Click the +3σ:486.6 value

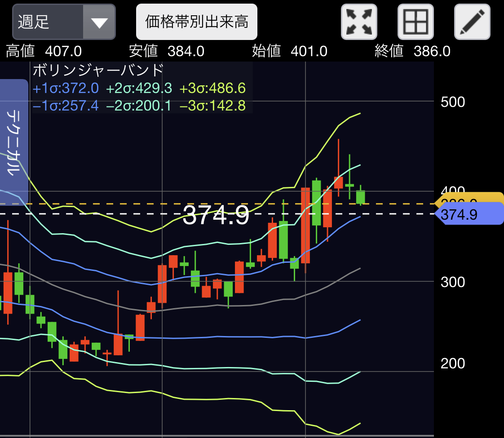coord(212,88)
